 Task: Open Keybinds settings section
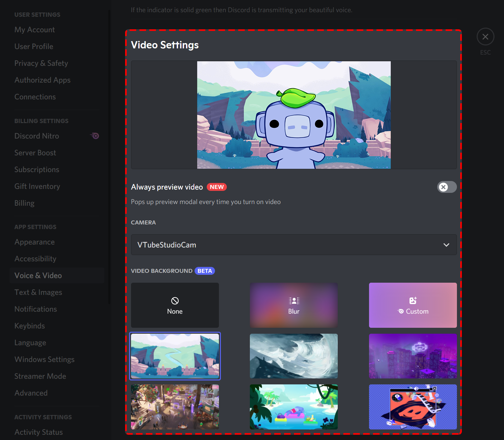coord(30,326)
